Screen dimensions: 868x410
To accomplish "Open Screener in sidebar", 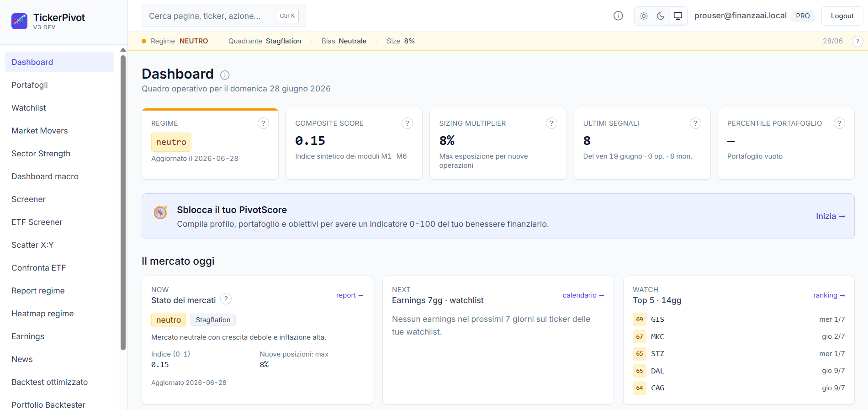I will pos(59,199).
